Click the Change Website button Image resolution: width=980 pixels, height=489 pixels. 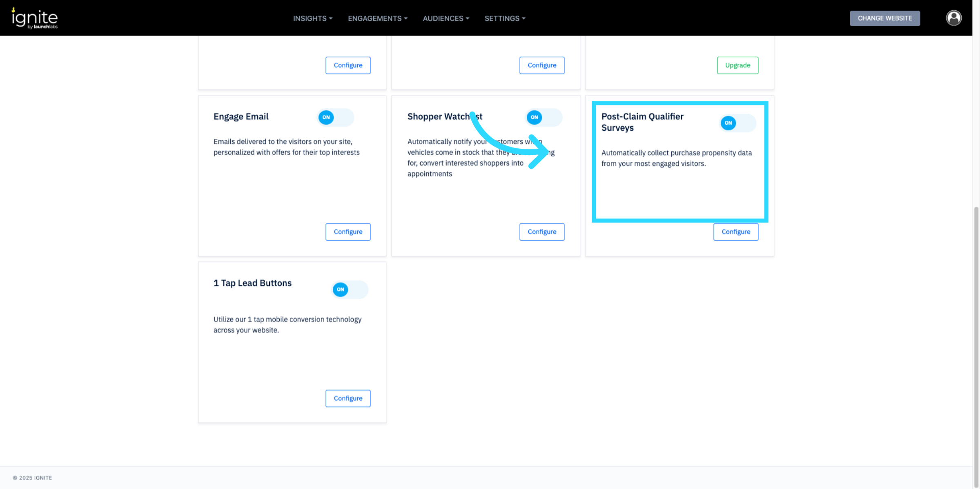pos(884,18)
